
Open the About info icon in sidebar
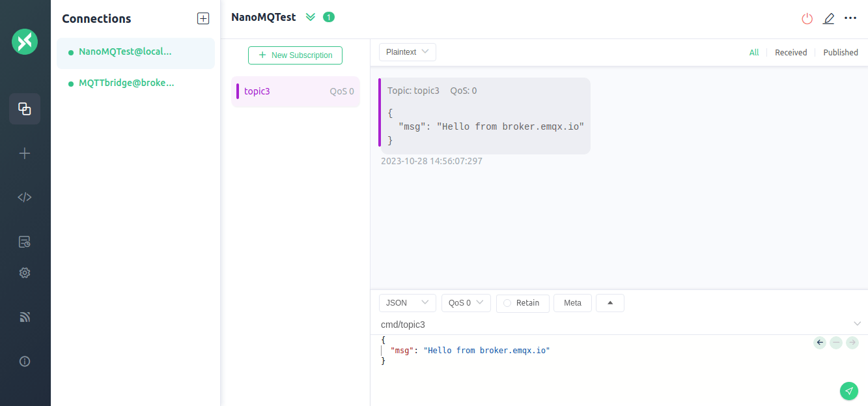(25, 361)
